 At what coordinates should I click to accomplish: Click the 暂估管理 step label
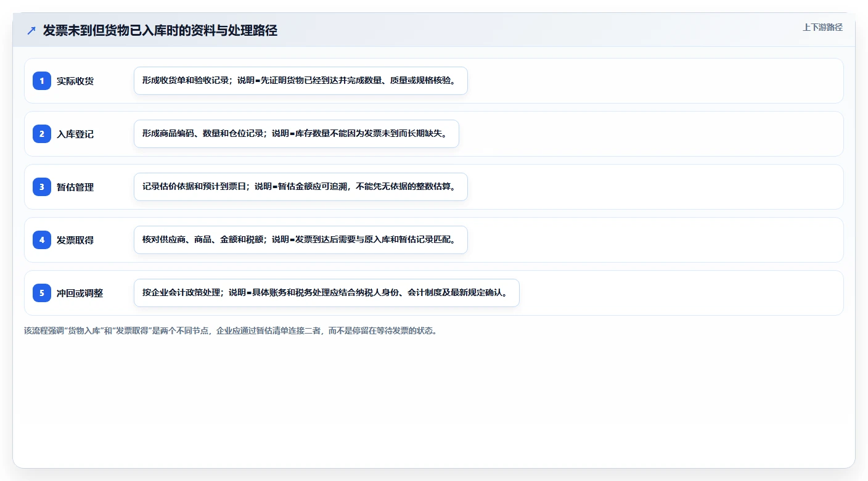[x=75, y=187]
